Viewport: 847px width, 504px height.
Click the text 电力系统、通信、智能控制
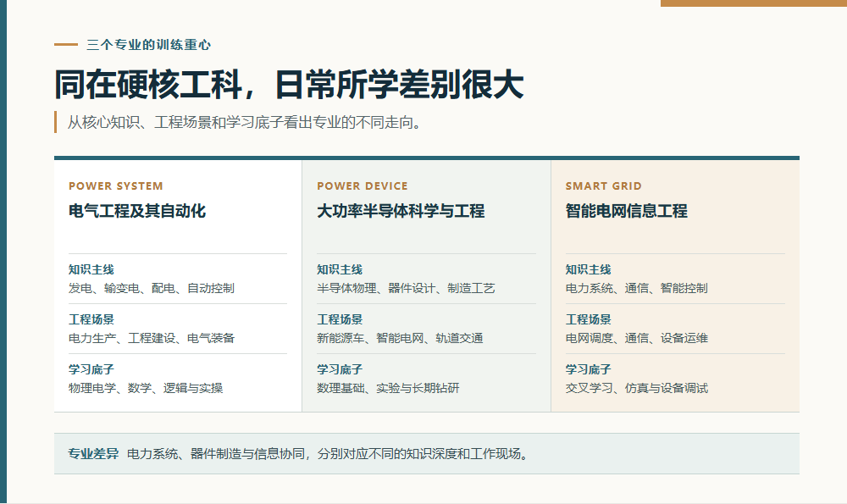pyautogui.click(x=636, y=289)
